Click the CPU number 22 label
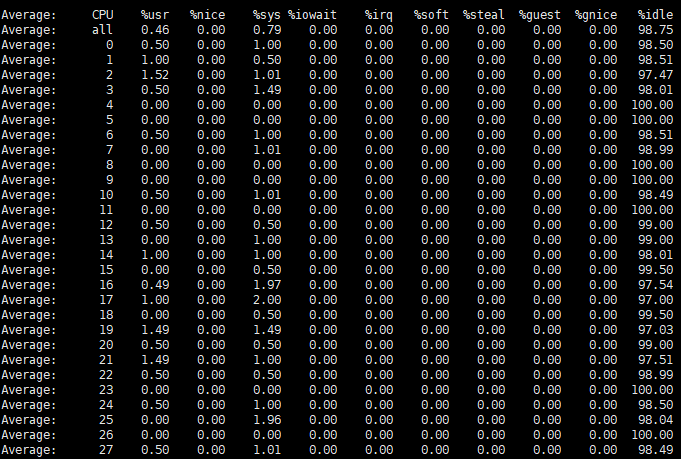 pos(106,375)
